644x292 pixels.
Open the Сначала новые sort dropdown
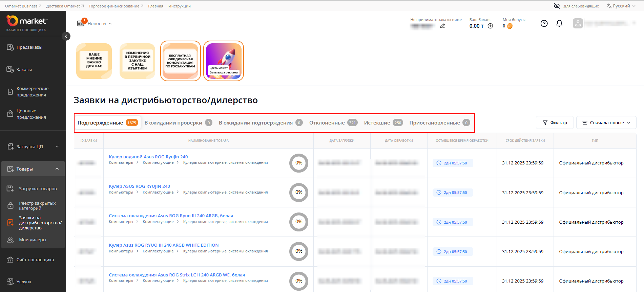click(x=606, y=122)
